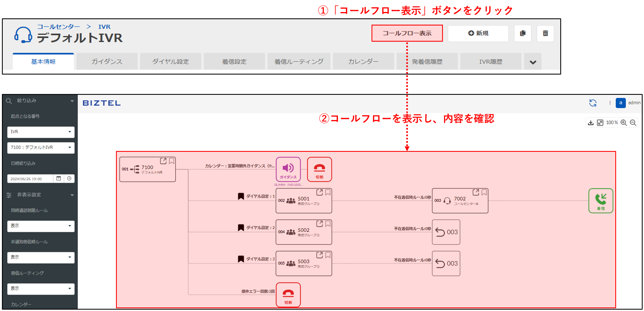
Task: Open the 非通知着信時ルール display dropdown
Action: 41,257
